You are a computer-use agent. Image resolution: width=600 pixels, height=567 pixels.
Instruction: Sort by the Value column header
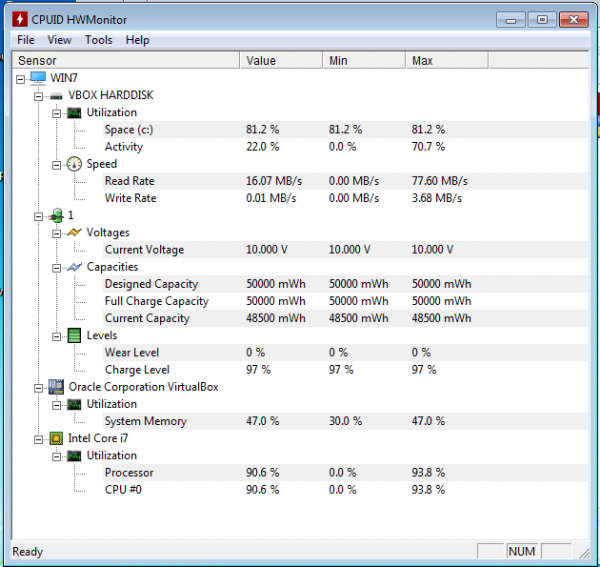click(x=281, y=61)
